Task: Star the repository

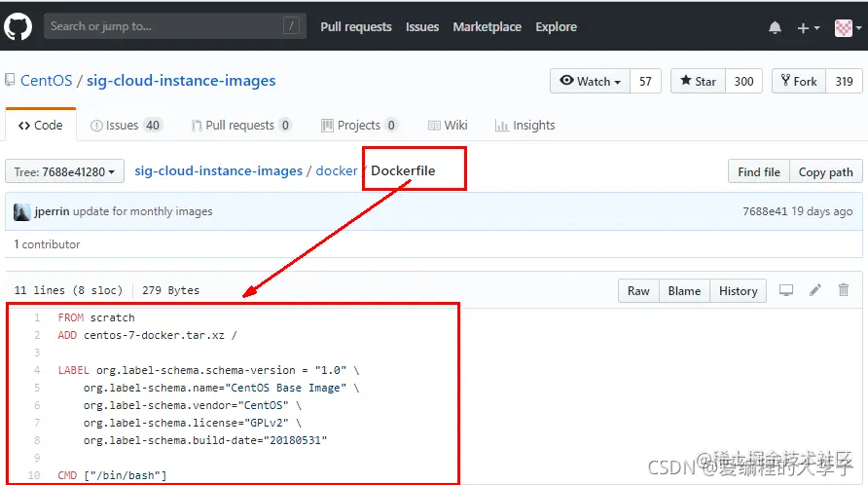Action: pos(698,81)
